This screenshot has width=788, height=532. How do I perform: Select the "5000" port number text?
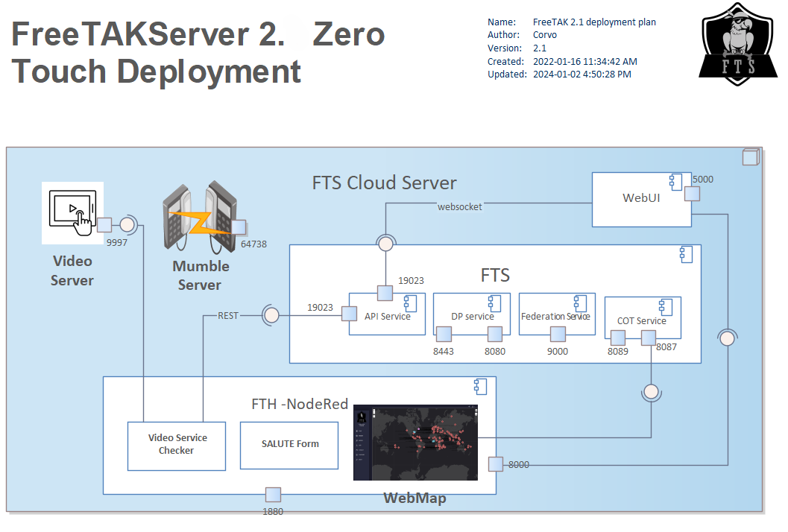[x=703, y=180]
